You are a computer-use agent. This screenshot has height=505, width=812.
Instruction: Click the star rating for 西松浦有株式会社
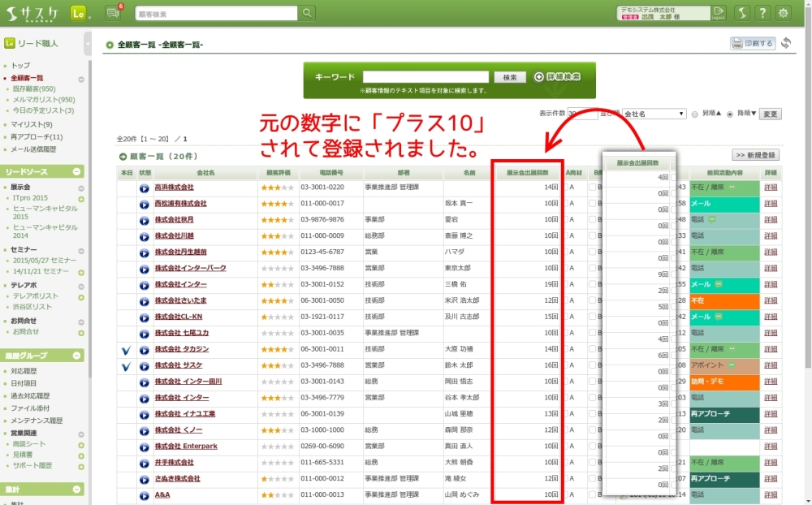277,204
